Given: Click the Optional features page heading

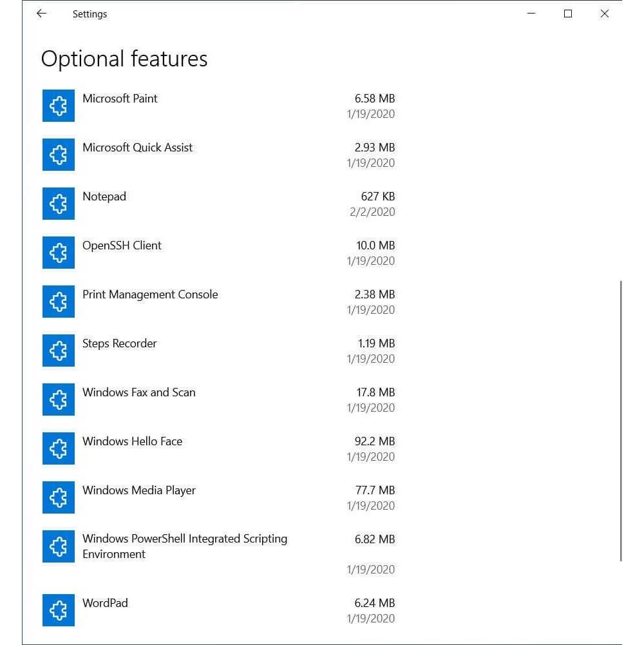Looking at the screenshot, I should point(124,59).
